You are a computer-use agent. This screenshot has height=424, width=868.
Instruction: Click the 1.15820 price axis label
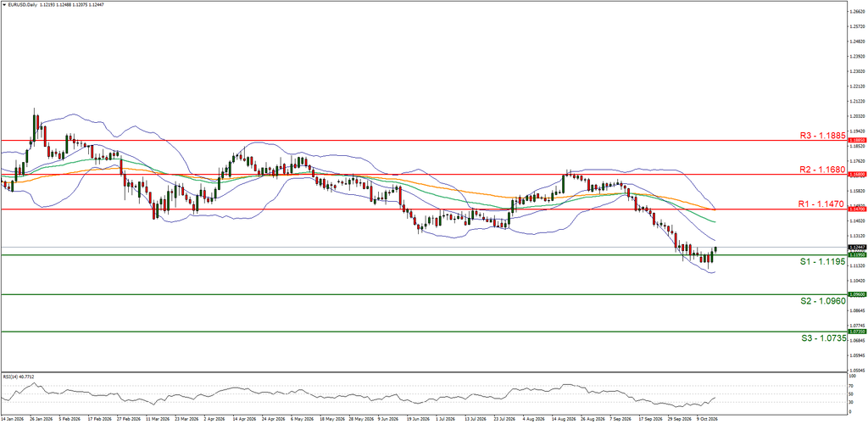click(x=858, y=192)
